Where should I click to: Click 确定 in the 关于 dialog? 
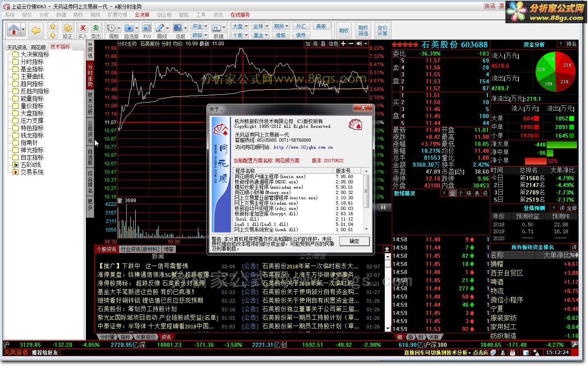(355, 241)
